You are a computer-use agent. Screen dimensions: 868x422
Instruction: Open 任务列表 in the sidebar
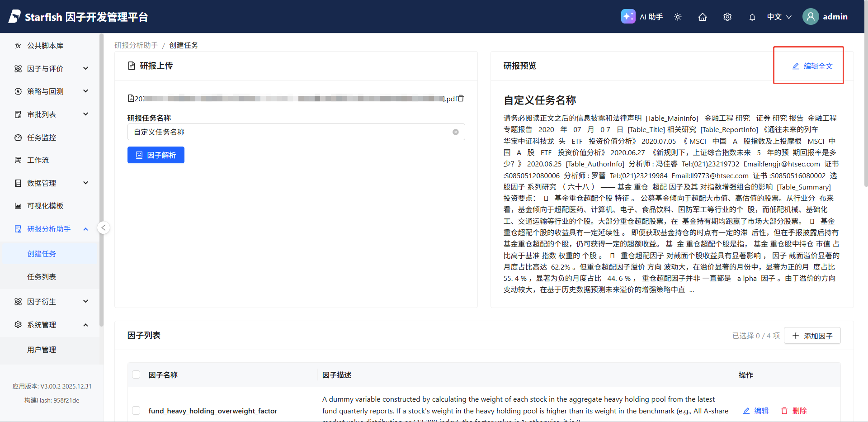[42, 277]
